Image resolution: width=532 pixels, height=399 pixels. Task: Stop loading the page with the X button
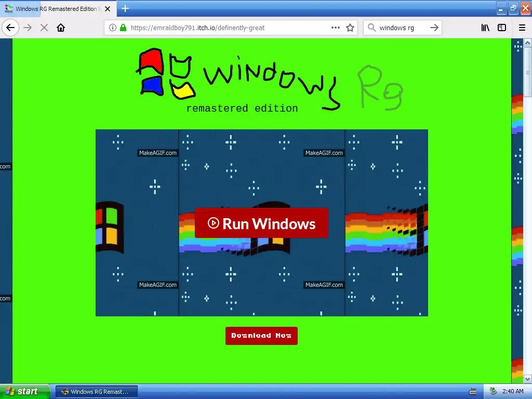(44, 28)
